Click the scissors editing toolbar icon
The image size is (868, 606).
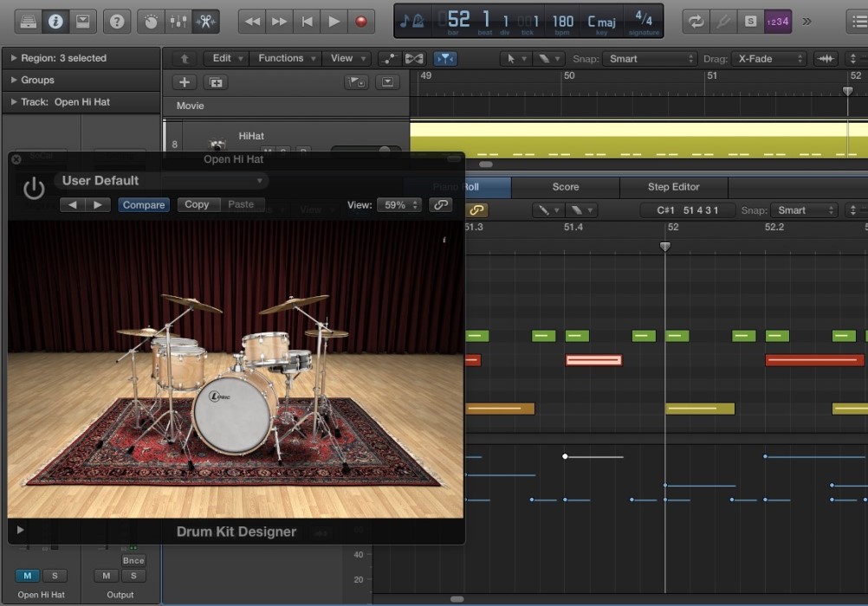[206, 21]
